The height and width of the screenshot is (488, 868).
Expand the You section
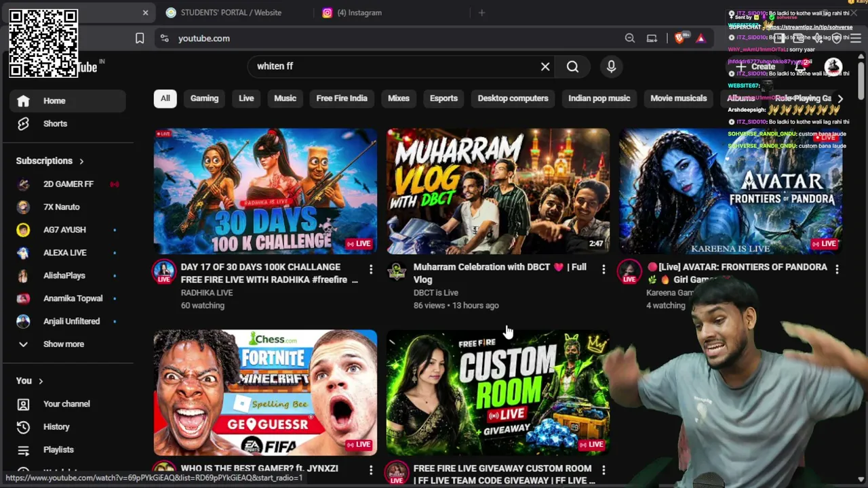coord(30,381)
